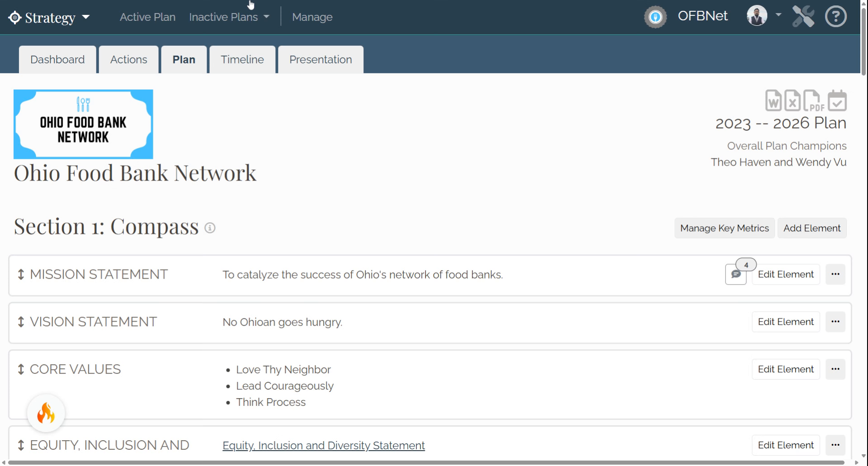Export the plan to Excel
This screenshot has height=466, width=868.
coord(792,100)
